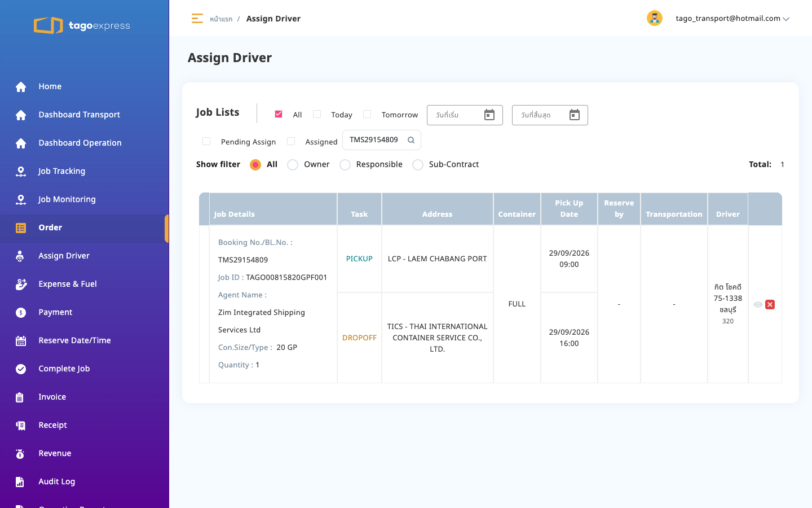Click the hamburger menu icon in header

[x=197, y=19]
